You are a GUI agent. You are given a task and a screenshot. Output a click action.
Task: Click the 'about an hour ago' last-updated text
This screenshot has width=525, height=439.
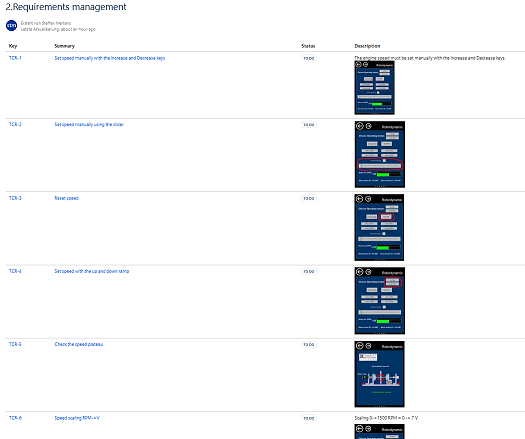(77, 29)
